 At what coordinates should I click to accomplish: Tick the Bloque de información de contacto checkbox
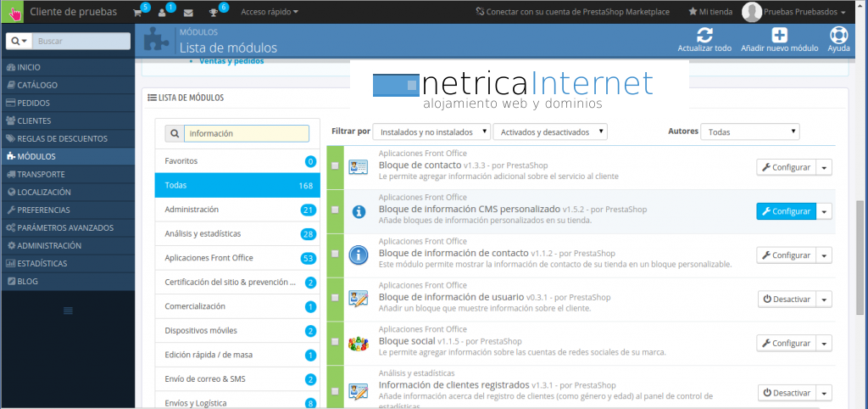pyautogui.click(x=335, y=253)
